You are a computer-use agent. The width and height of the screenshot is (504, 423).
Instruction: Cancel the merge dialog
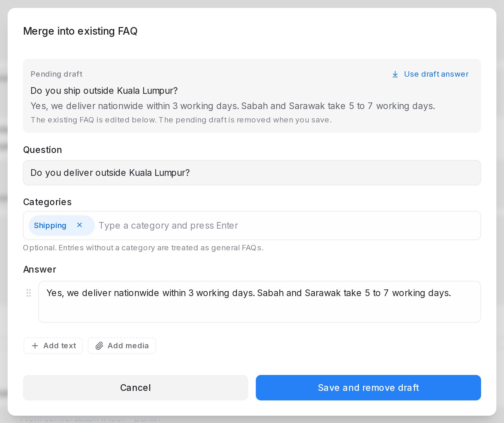(136, 388)
